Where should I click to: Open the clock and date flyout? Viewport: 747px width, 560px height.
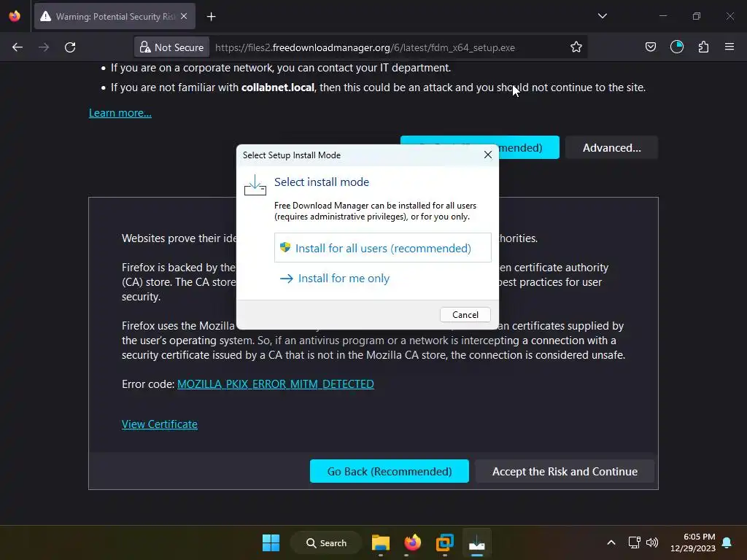point(693,542)
